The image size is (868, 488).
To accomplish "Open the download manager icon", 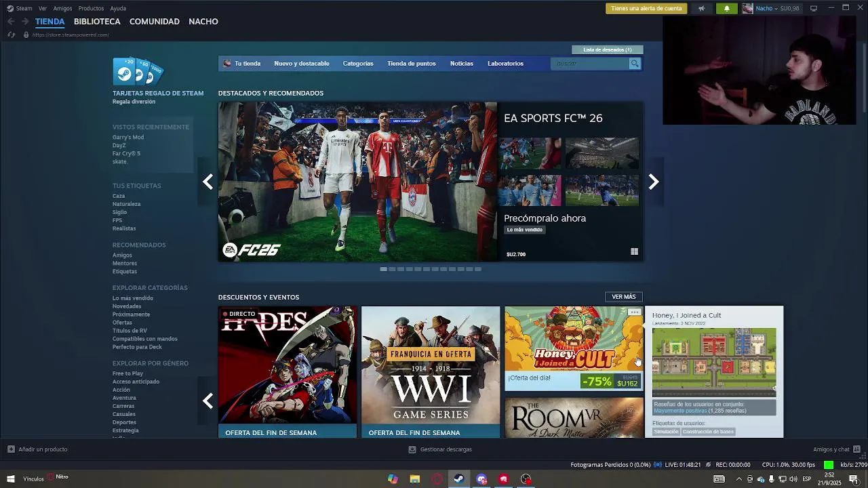I will coord(412,449).
